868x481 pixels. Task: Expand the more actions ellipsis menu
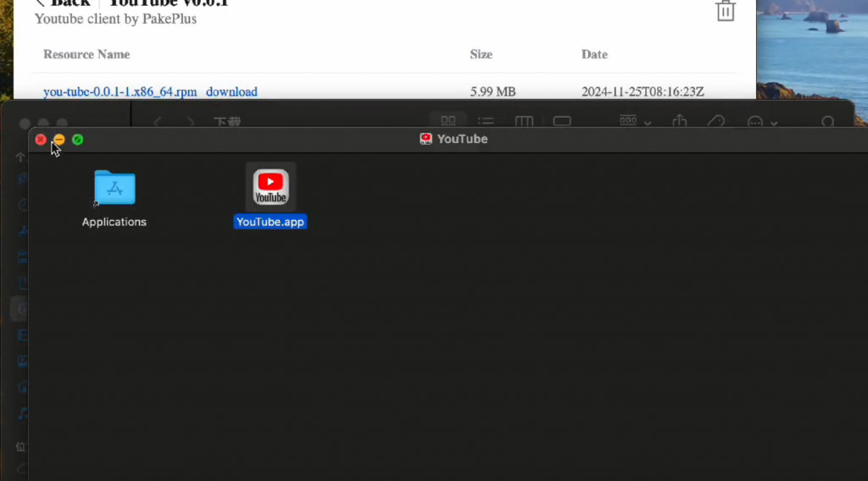click(761, 122)
